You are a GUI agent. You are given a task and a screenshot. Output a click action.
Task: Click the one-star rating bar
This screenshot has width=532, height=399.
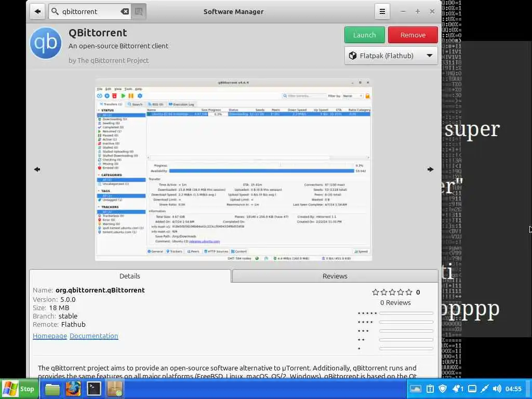[x=406, y=349]
